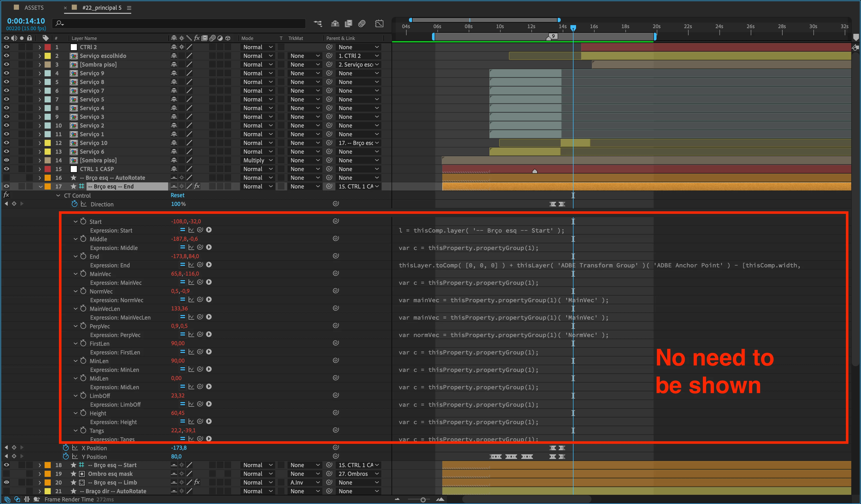Hide the Serviço 9 layer
861x504 pixels.
coord(6,73)
